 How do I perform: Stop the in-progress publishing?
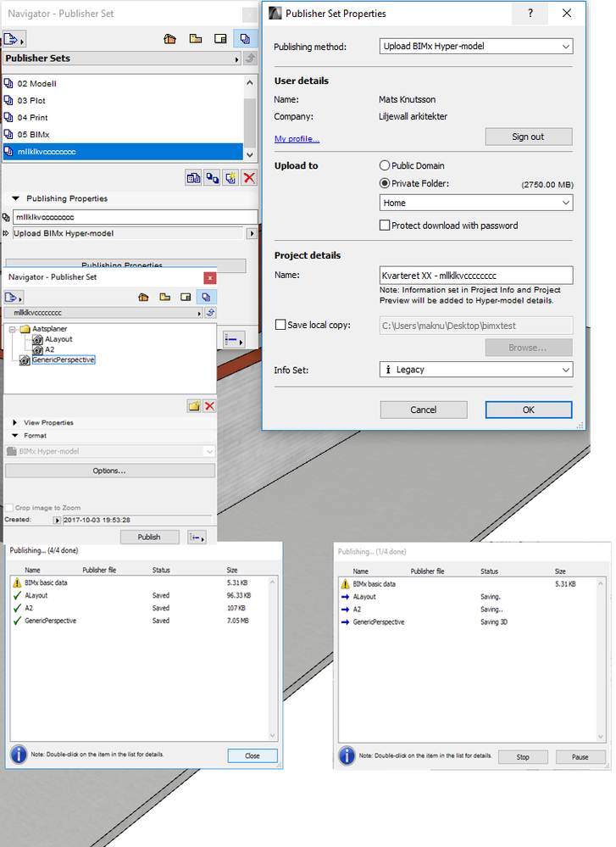pos(523,757)
